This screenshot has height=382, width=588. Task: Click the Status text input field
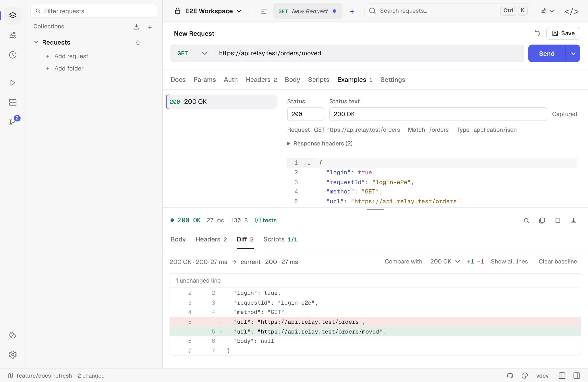pos(438,114)
